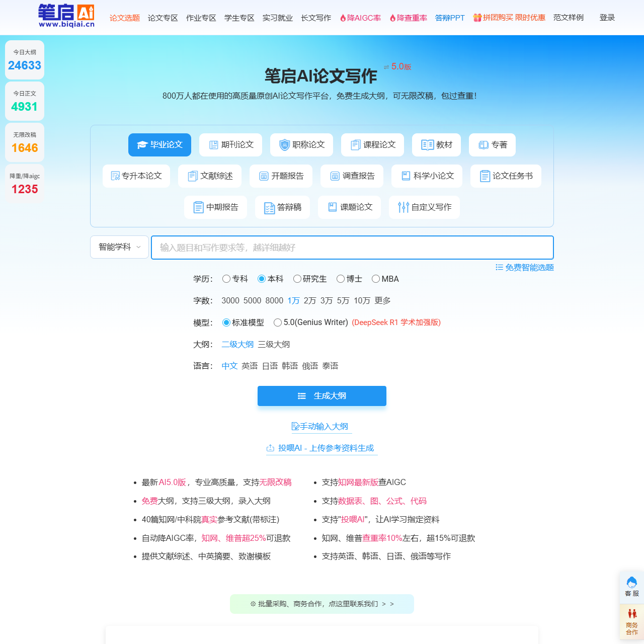
Task: Go to the 答辩PPT menu item
Action: click(450, 18)
